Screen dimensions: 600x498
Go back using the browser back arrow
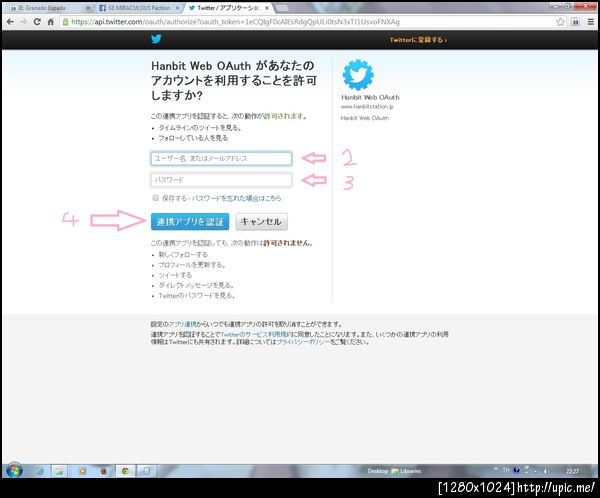coord(10,22)
